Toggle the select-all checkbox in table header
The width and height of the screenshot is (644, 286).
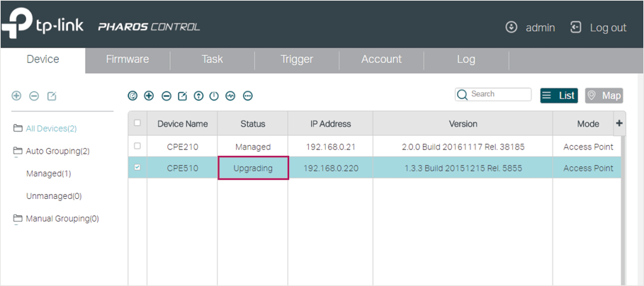pos(137,122)
